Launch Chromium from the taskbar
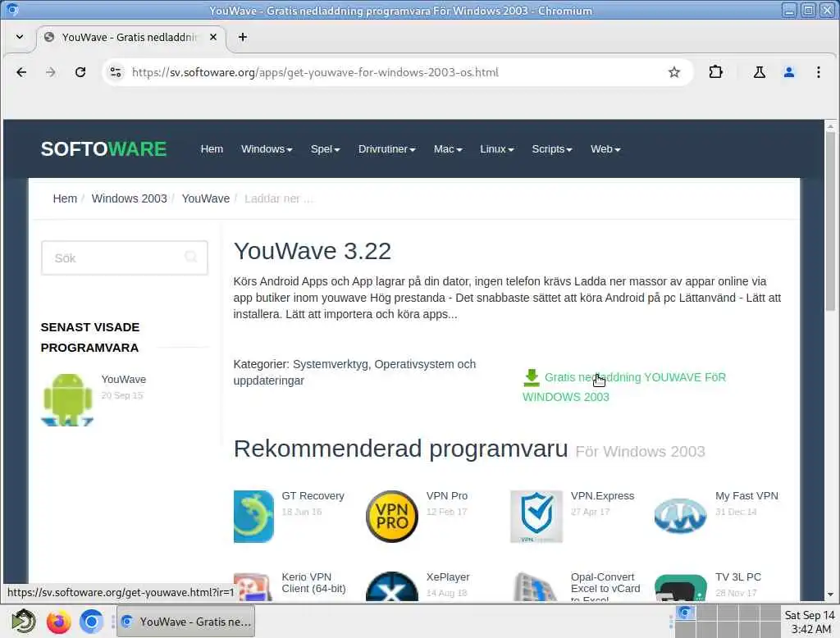Viewport: 840px width, 638px height. 91,622
